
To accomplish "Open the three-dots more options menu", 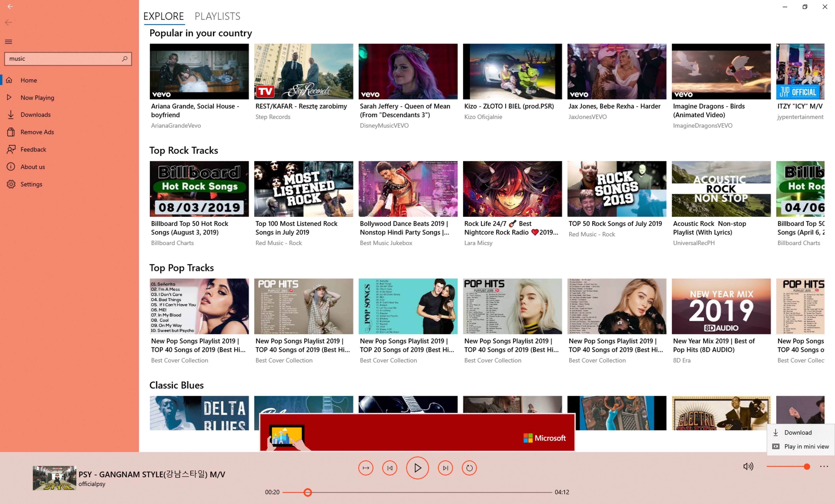I will pos(824,466).
